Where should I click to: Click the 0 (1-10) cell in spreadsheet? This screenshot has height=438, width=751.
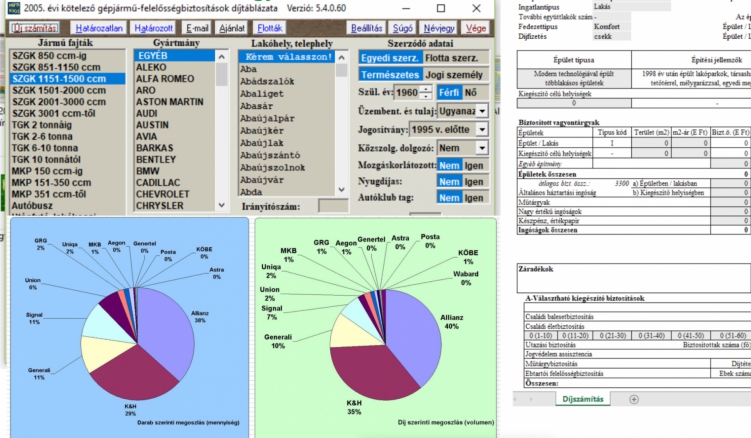pyautogui.click(x=541, y=335)
